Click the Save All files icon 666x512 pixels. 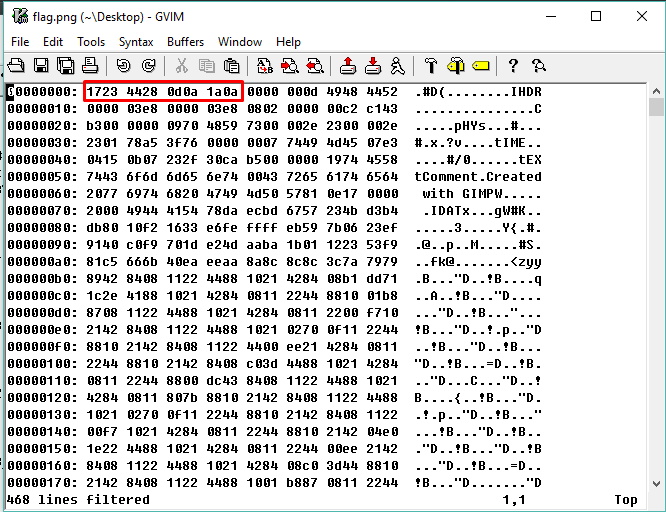[65, 66]
